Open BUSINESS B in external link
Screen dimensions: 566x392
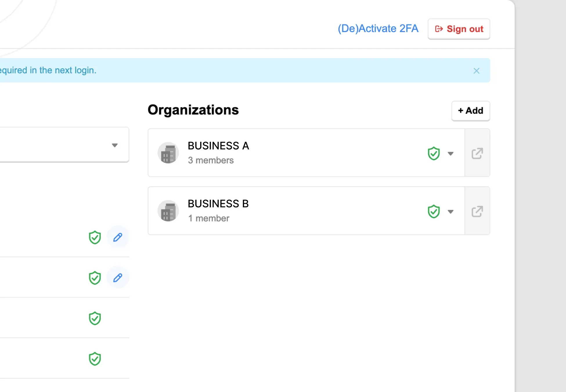pyautogui.click(x=477, y=211)
